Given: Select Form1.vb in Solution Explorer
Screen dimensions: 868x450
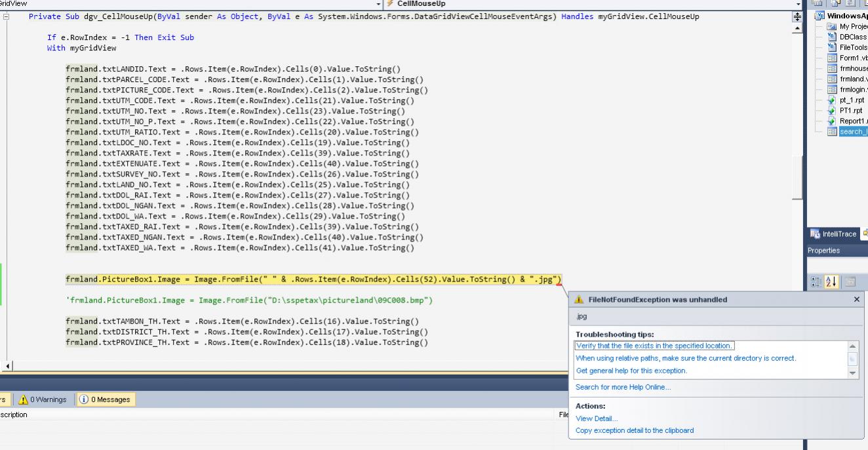Looking at the screenshot, I should click(x=847, y=58).
